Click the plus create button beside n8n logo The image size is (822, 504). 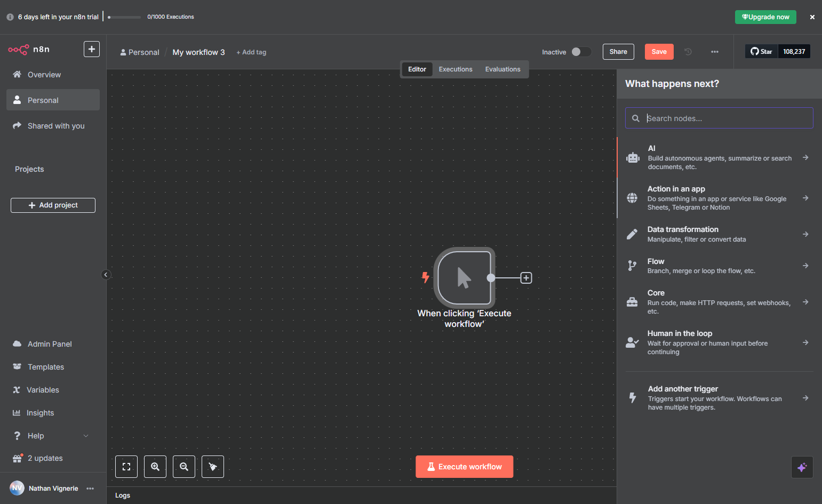[x=92, y=49]
